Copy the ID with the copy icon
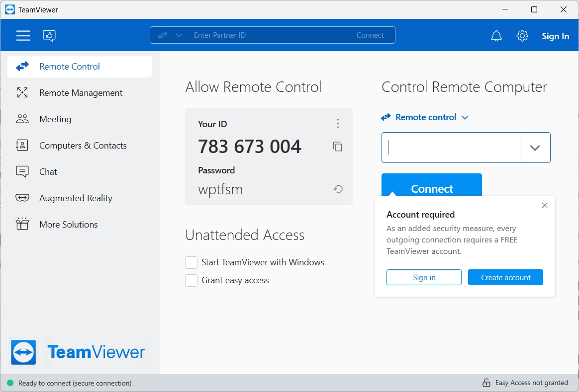 coord(338,147)
